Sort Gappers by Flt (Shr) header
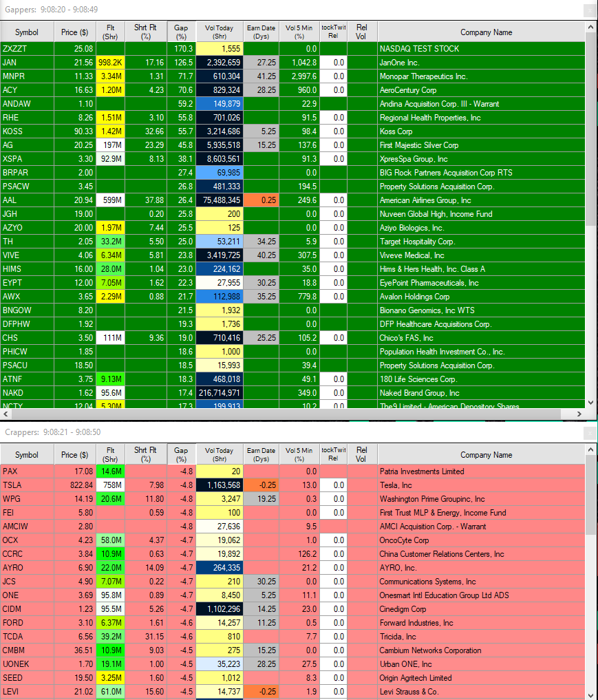 [110, 32]
